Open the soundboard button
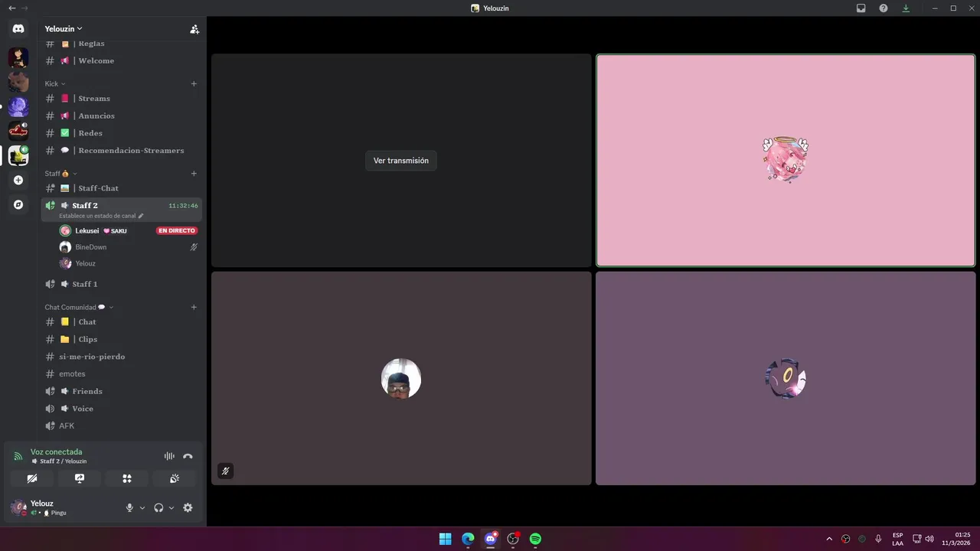The width and height of the screenshot is (980, 551). 175,478
